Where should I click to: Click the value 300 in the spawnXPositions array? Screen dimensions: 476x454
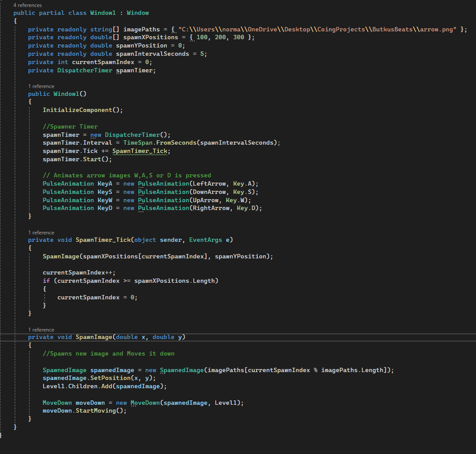(x=239, y=37)
